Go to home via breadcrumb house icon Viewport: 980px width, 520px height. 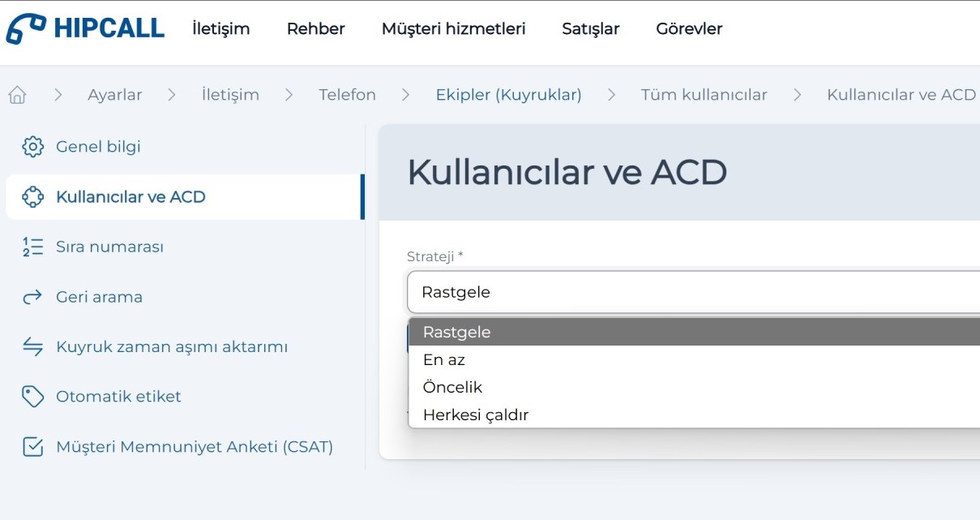[17, 95]
